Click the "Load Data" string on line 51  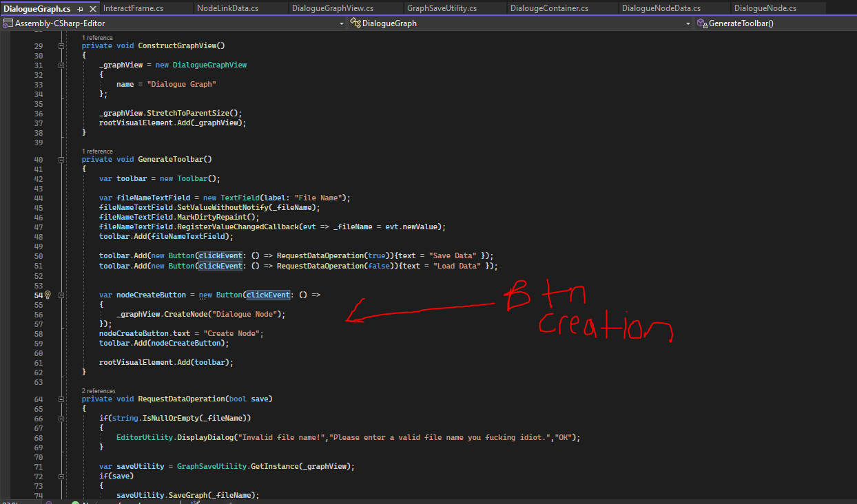pos(457,266)
